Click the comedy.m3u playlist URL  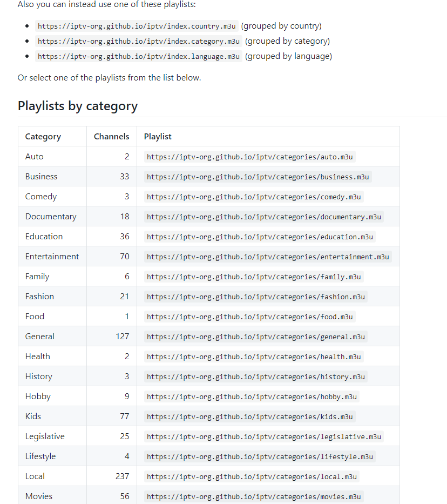click(x=254, y=197)
